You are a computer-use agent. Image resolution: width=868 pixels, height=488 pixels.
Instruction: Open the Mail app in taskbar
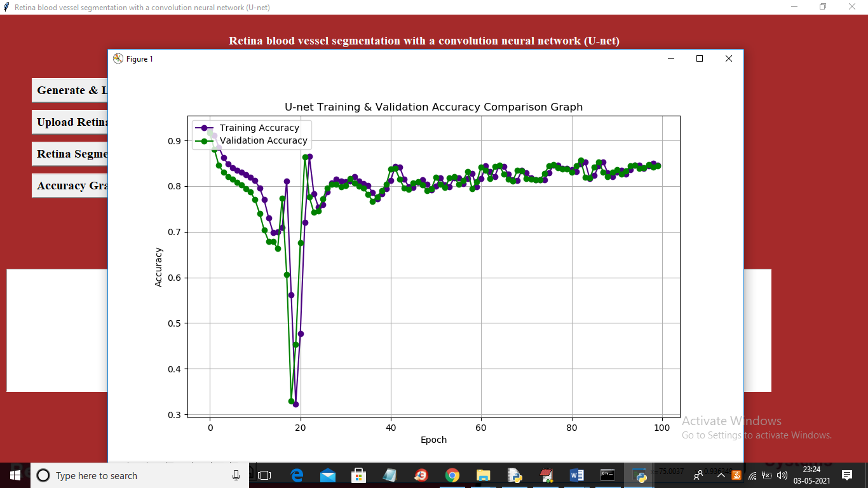coord(328,475)
